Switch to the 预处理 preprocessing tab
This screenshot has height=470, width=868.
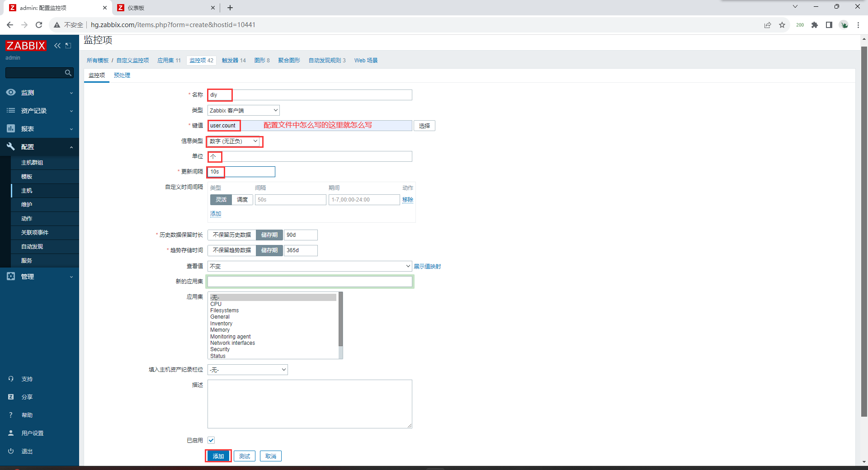tap(122, 75)
